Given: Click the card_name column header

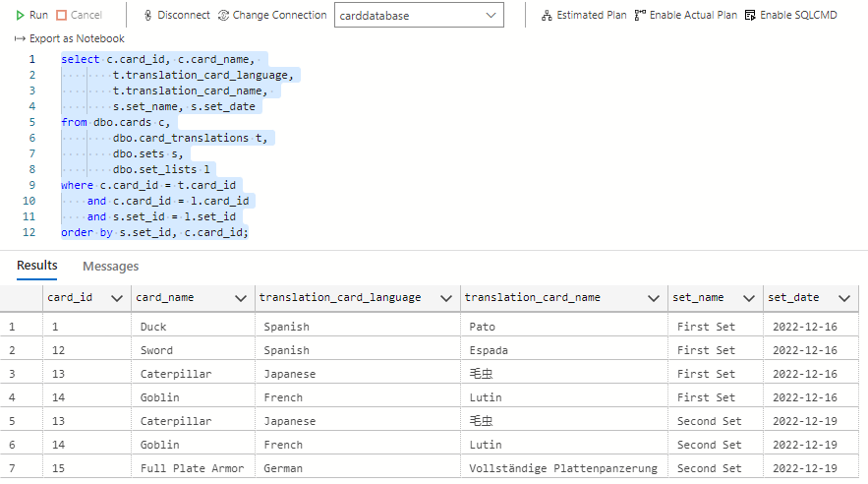Looking at the screenshot, I should click(x=194, y=298).
